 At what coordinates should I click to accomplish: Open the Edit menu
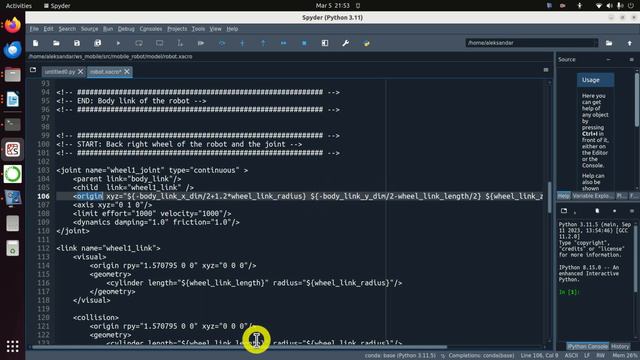(49, 29)
